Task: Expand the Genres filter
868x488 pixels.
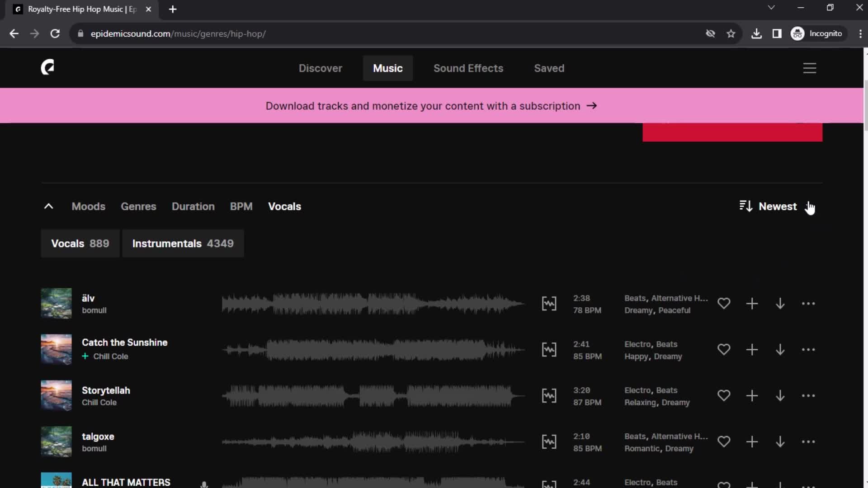Action: [x=138, y=206]
